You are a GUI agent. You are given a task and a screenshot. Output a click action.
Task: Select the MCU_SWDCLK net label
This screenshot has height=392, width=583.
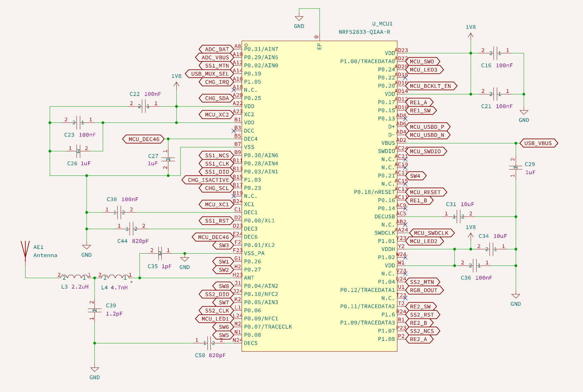click(432, 233)
